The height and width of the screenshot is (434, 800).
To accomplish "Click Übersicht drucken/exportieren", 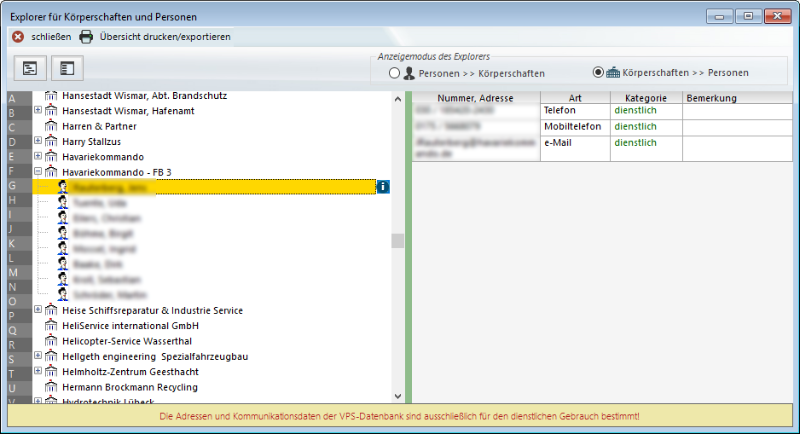I will (165, 37).
